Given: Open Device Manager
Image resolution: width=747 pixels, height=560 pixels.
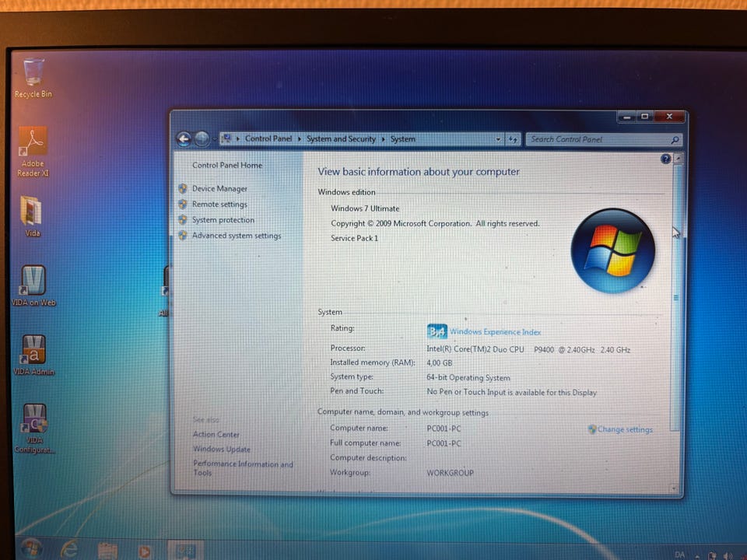Looking at the screenshot, I should tap(219, 188).
